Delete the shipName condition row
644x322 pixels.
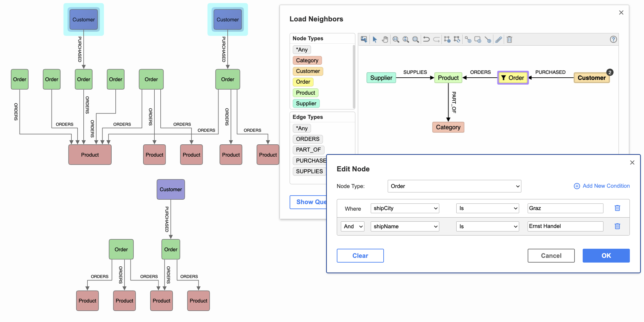(617, 226)
